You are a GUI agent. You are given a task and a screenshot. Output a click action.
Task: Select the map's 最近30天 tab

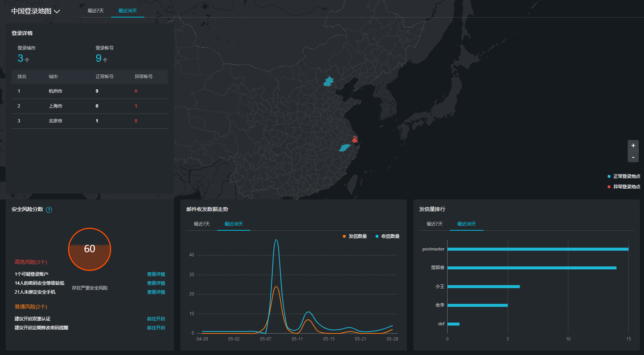click(x=128, y=11)
